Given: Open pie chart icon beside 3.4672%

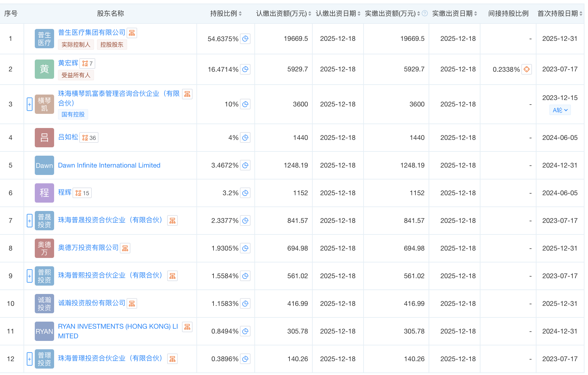Looking at the screenshot, I should 245,165.
